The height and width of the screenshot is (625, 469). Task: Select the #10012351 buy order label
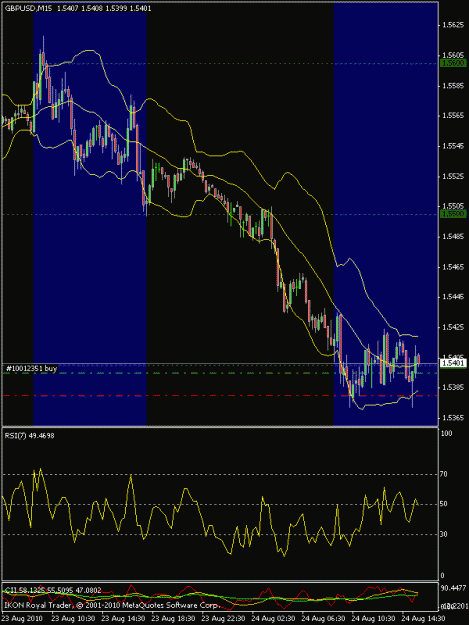click(31, 368)
